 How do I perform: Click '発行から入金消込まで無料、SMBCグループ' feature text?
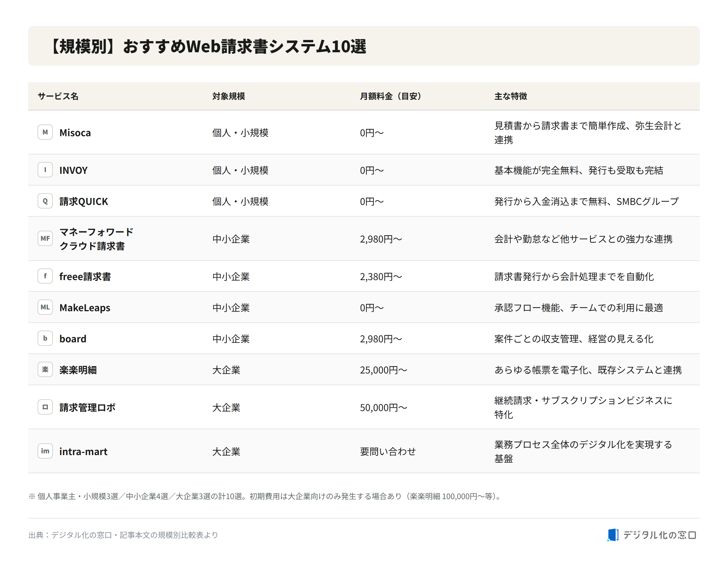coord(587,201)
